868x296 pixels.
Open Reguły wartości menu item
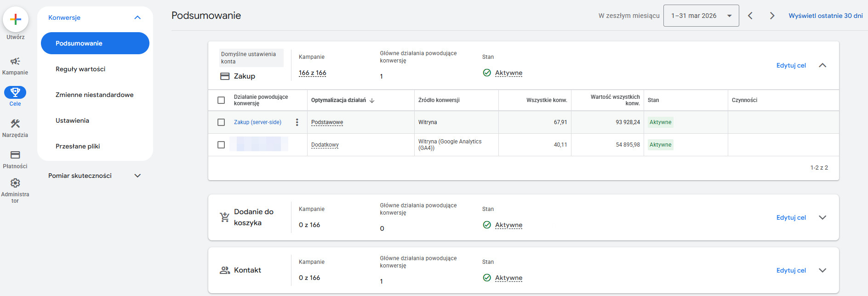[80, 69]
